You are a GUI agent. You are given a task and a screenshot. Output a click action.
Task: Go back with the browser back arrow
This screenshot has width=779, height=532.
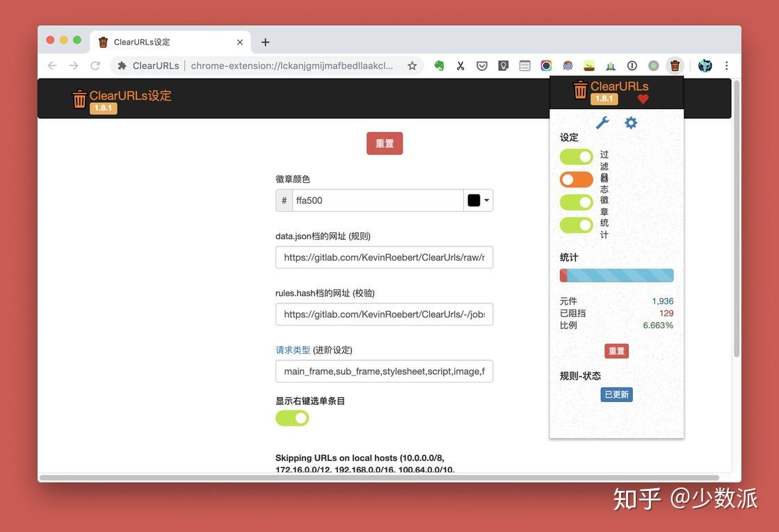[52, 65]
